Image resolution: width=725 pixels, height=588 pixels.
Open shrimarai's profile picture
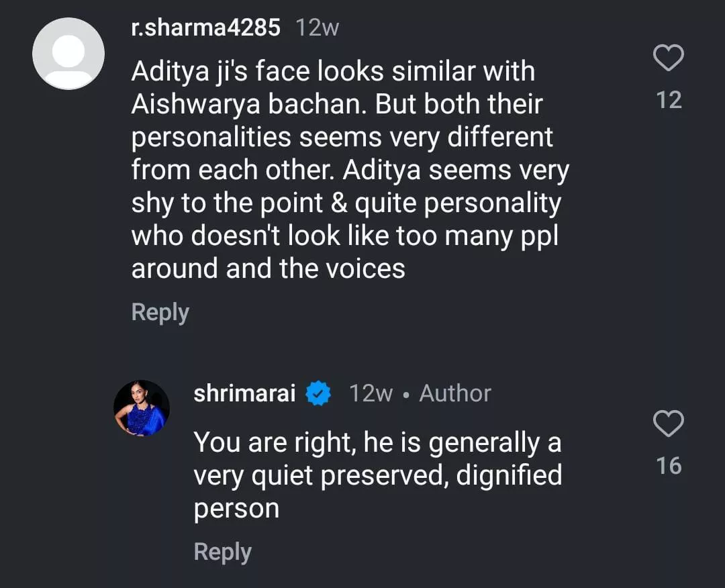click(142, 408)
